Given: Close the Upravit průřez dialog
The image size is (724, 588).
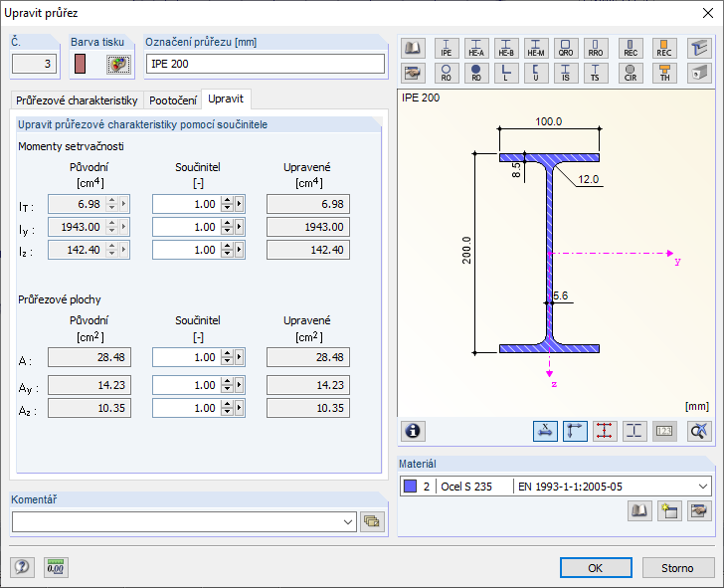Looking at the screenshot, I should 708,13.
